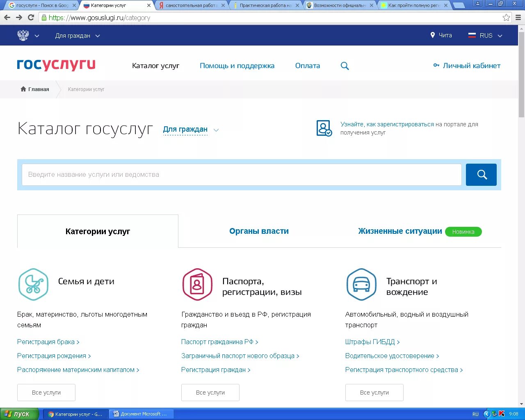Click the Транспорт и вождение car icon
525x420 pixels.
pos(361,284)
